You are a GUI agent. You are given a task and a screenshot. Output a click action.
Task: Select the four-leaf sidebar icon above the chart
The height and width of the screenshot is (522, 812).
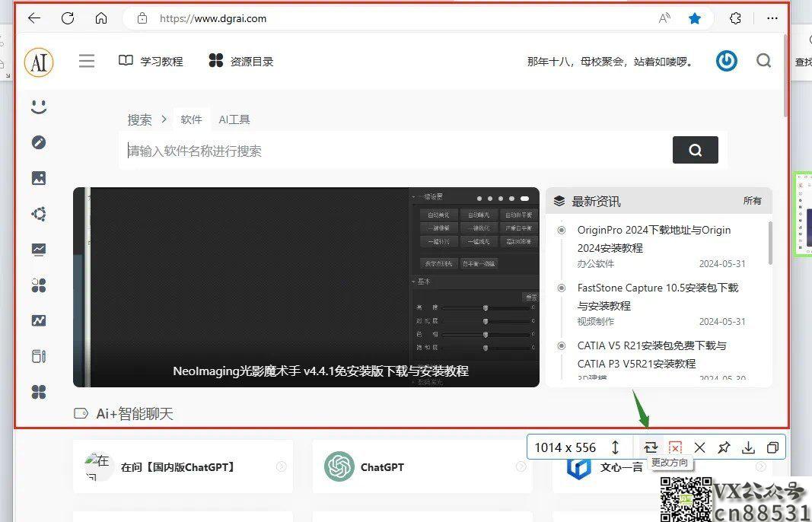pyautogui.click(x=39, y=285)
